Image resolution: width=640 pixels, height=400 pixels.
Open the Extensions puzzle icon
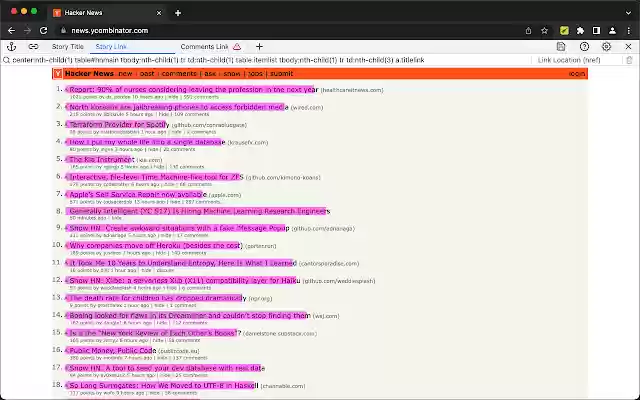[580, 31]
